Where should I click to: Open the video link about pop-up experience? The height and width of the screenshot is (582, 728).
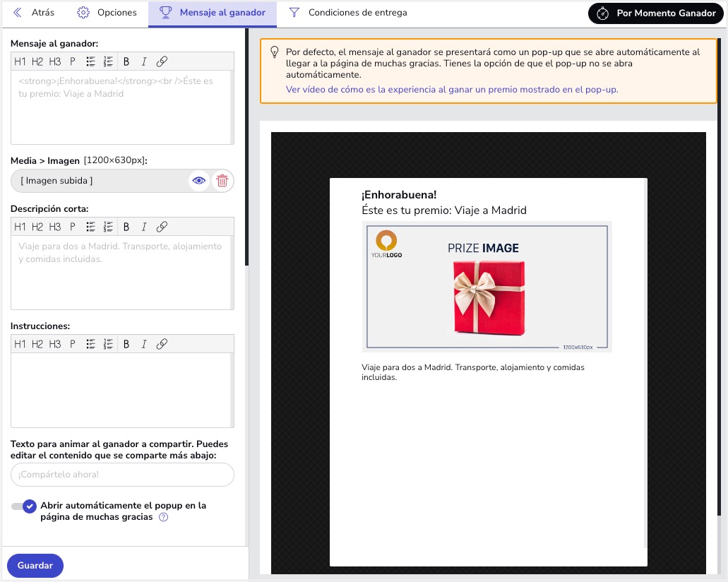tap(452, 90)
